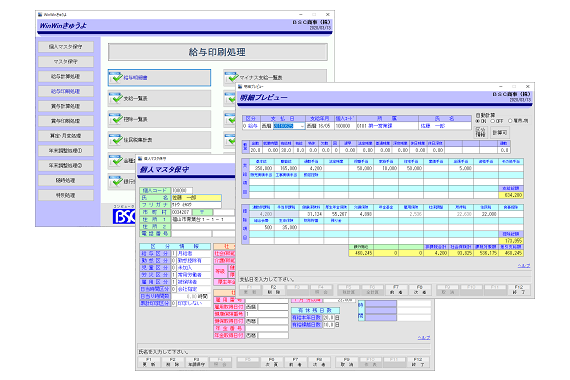Click the checkmark icon on the 金種 button
The width and height of the screenshot is (570, 380).
tap(116, 160)
